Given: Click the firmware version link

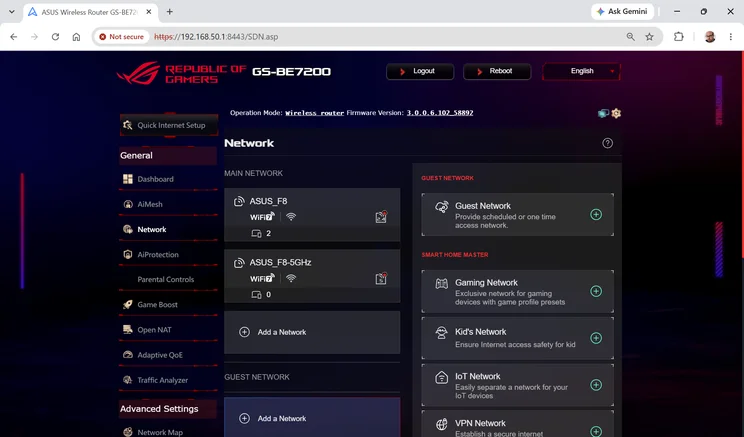Looking at the screenshot, I should tap(439, 113).
